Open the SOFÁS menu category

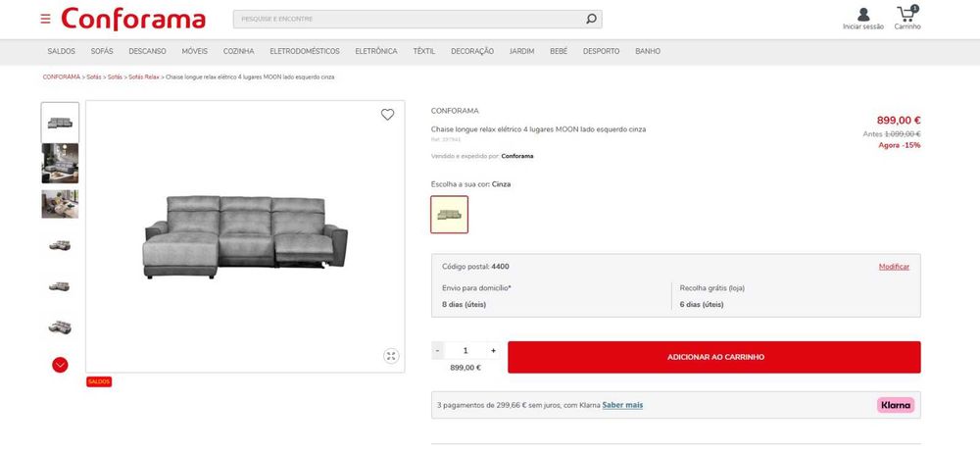pos(102,51)
